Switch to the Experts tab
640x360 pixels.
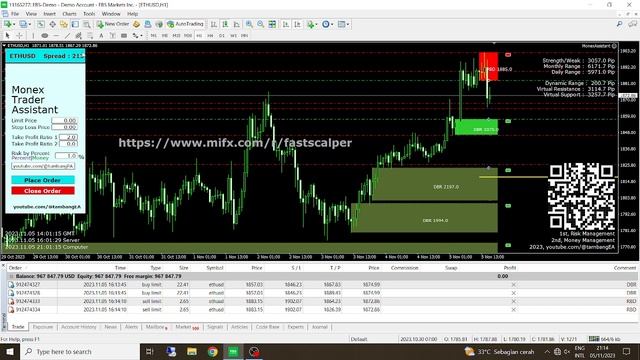point(296,327)
